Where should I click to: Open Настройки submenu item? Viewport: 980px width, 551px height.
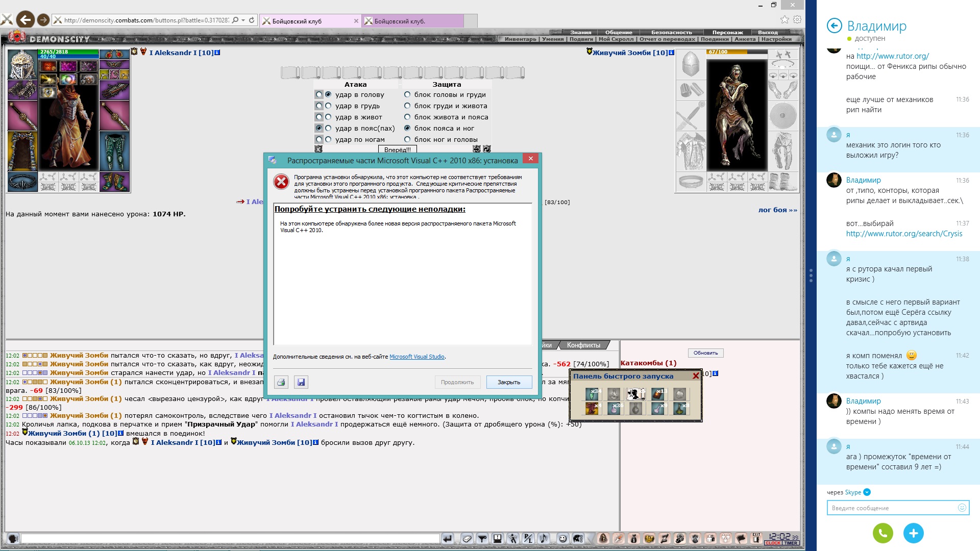coord(776,39)
